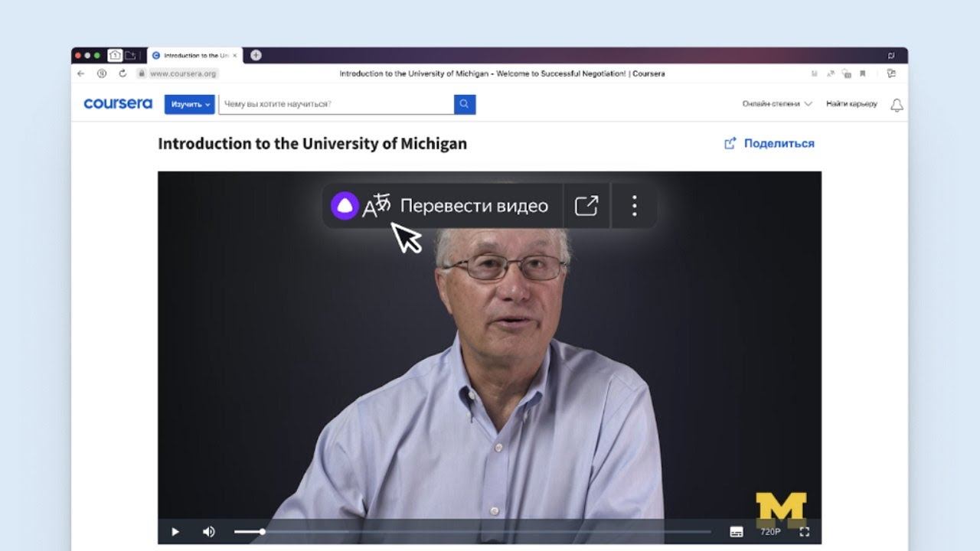Open the 720P quality selector
This screenshot has width=980, height=551.
tap(770, 532)
